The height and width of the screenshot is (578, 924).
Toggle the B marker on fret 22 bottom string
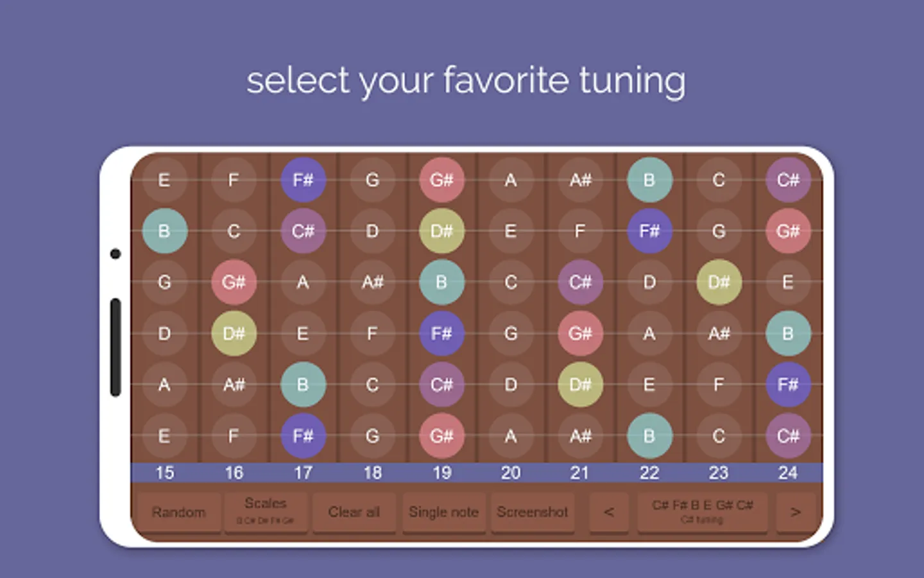click(x=649, y=436)
